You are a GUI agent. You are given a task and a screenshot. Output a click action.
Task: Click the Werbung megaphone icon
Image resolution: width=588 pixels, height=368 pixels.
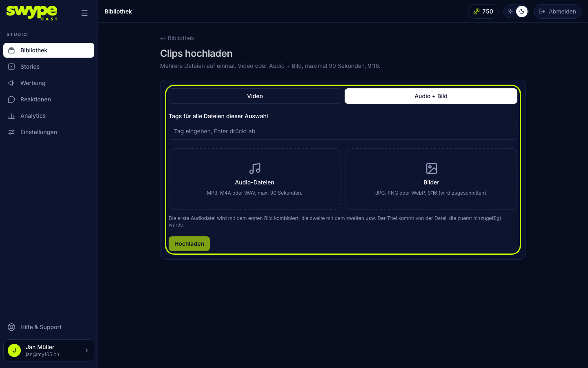click(x=11, y=83)
